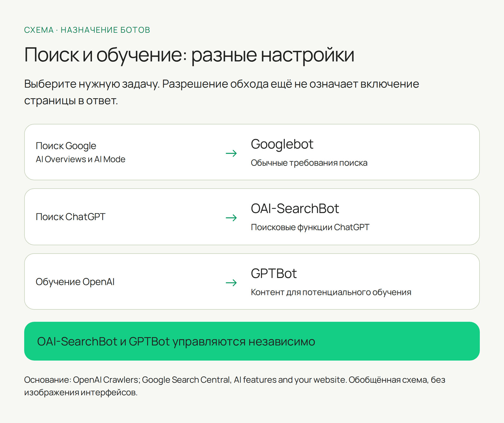Select the 'Обучение OpenAI' label

[x=75, y=282]
